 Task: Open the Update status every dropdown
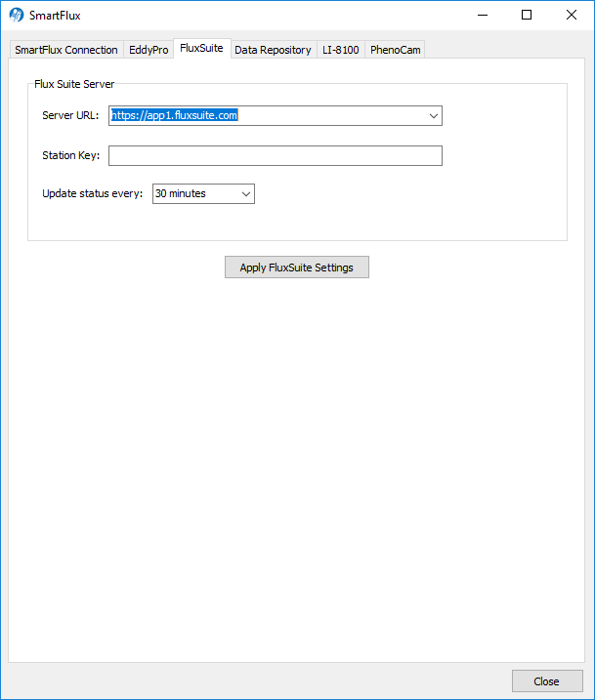pyautogui.click(x=203, y=193)
